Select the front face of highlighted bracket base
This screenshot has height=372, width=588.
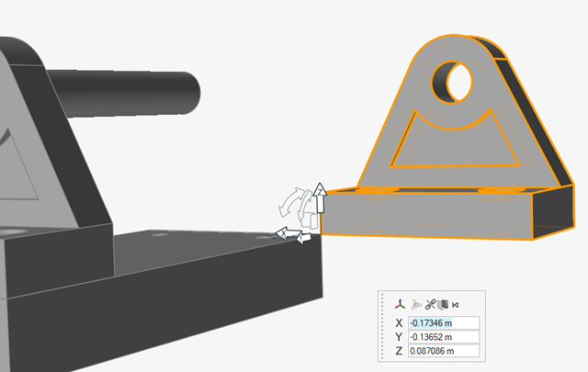423,216
